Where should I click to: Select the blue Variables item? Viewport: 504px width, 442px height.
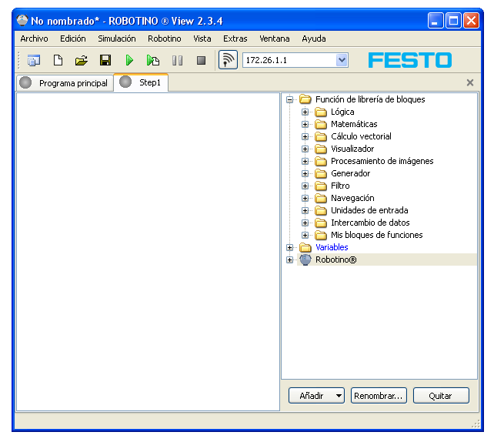point(332,247)
